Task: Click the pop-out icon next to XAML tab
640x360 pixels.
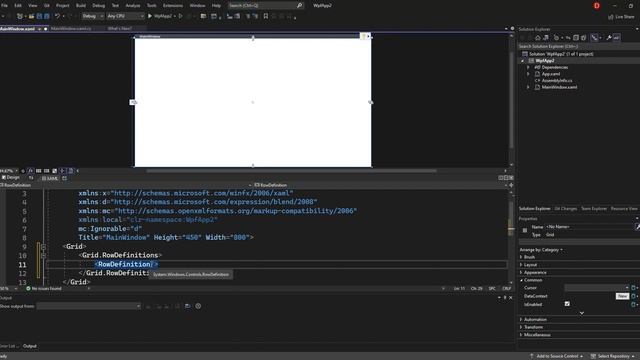Action: [x=64, y=178]
